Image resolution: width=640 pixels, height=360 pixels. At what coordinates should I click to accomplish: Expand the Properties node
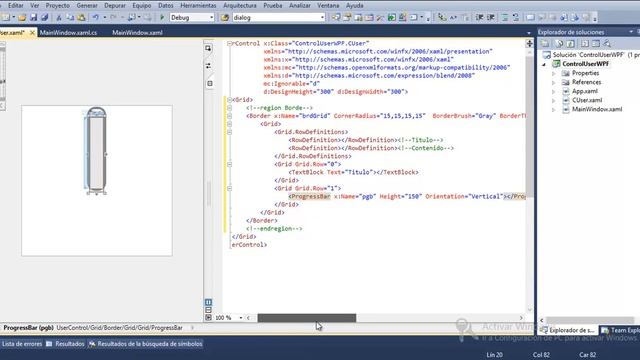553,73
